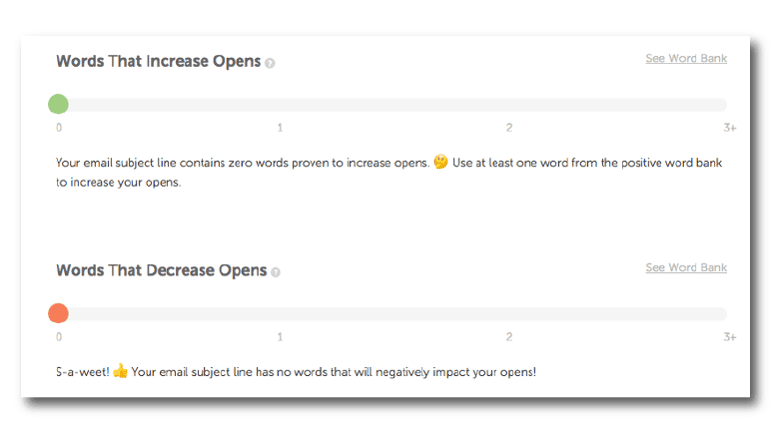The width and height of the screenshot is (770, 433).
Task: Select the 3+ mark on Increase Opens scale
Action: pyautogui.click(x=730, y=128)
